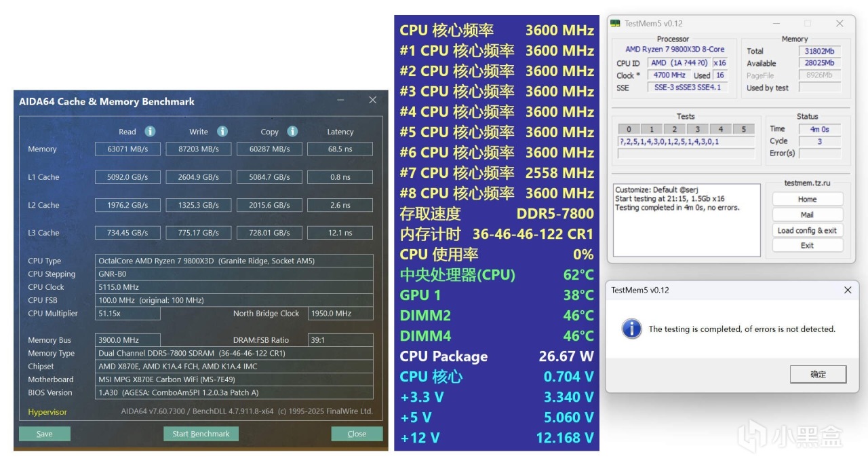Click the PageFile 8926Mb field

pyautogui.click(x=819, y=75)
